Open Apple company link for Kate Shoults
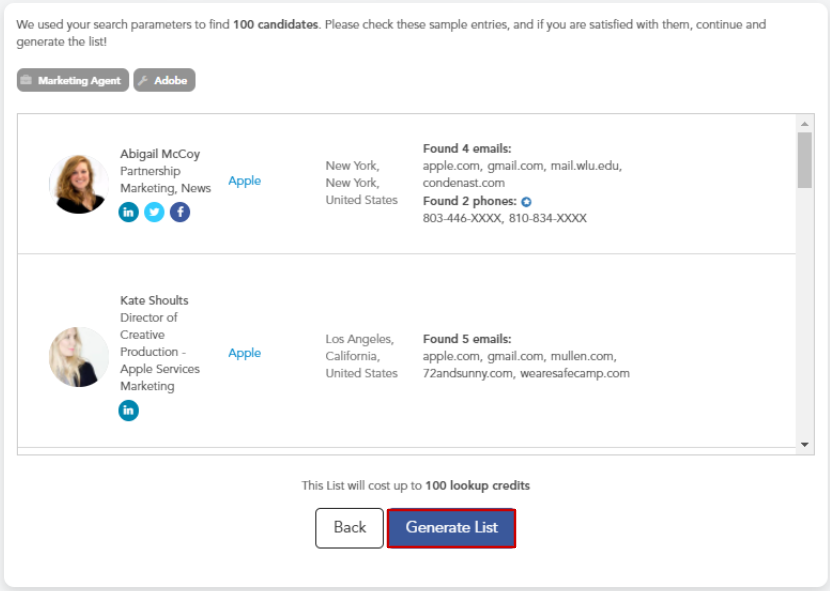830x591 pixels. 244,353
